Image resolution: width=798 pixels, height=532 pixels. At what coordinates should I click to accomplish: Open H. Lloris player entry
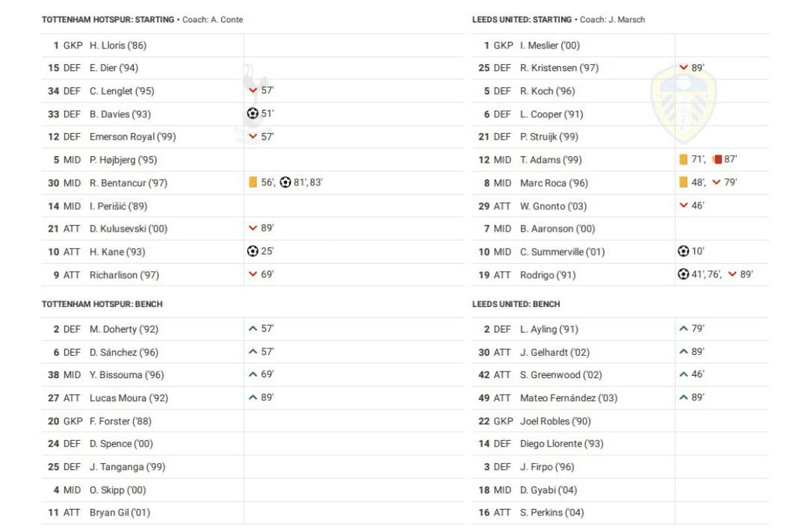click(117, 46)
